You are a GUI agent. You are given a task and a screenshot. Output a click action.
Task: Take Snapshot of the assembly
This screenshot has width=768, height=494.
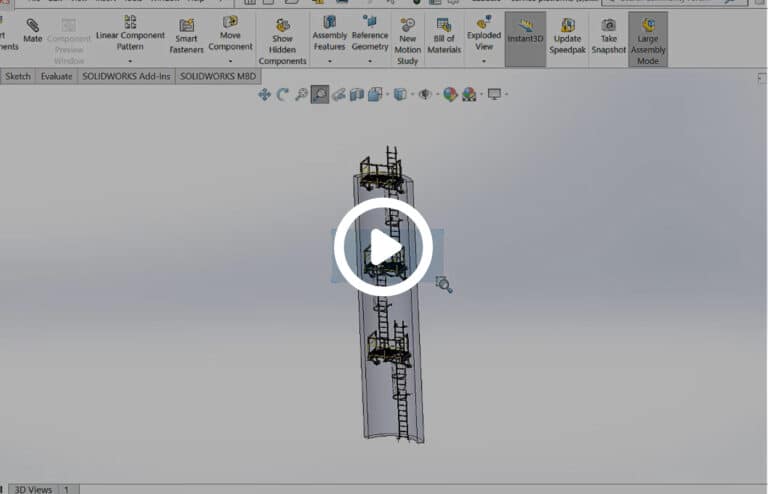click(x=608, y=36)
